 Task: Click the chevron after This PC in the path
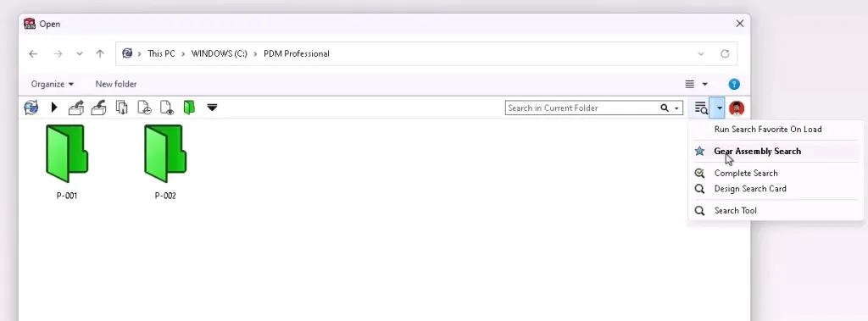click(183, 53)
